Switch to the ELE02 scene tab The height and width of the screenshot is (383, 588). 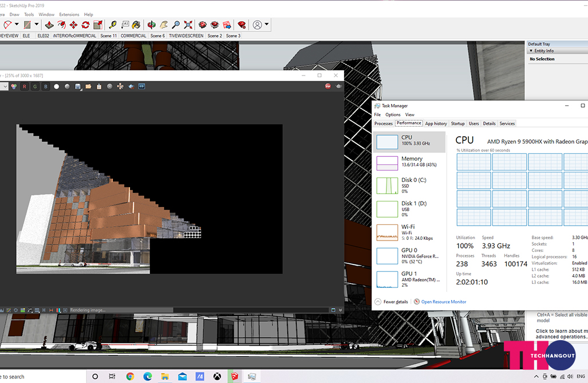tap(43, 35)
